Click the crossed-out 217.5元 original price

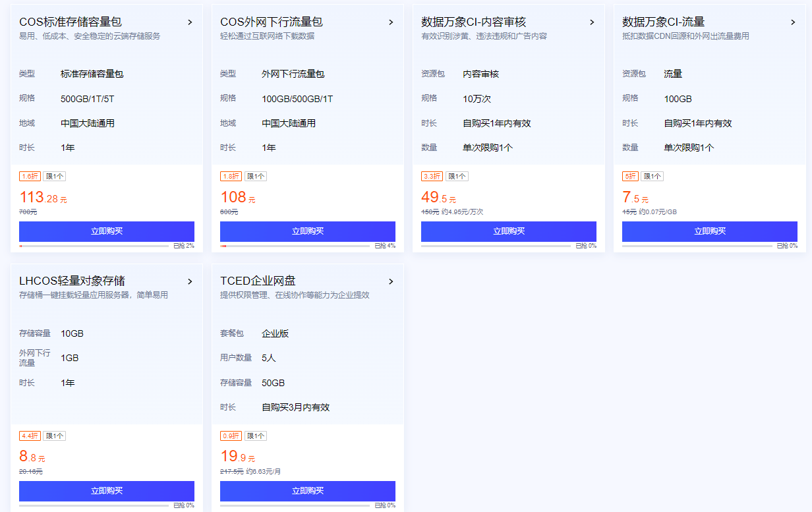(x=232, y=472)
